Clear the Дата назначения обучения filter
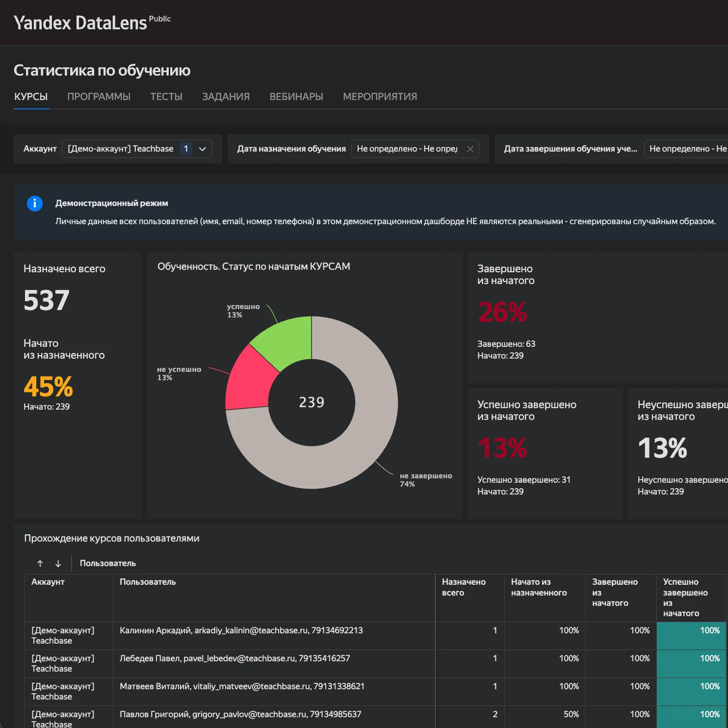 (x=470, y=149)
